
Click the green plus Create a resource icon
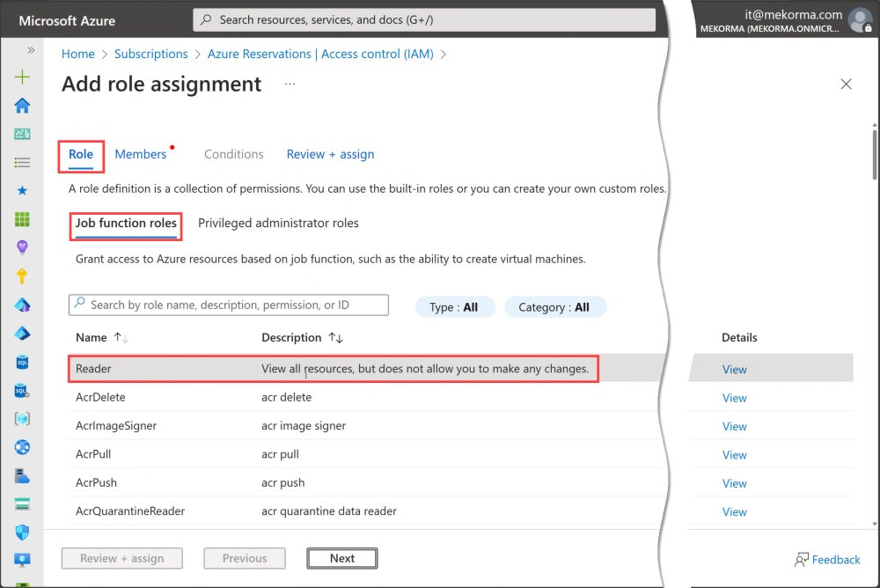(22, 77)
